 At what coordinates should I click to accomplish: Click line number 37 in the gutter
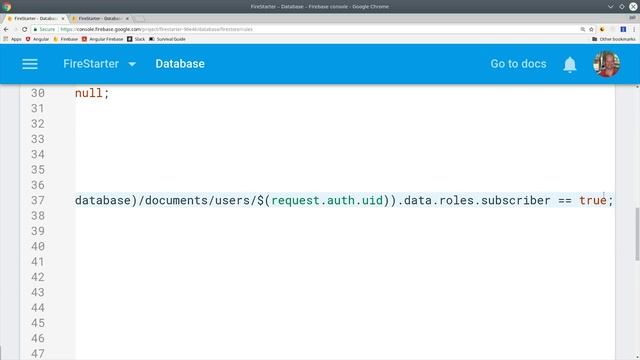pyautogui.click(x=38, y=200)
